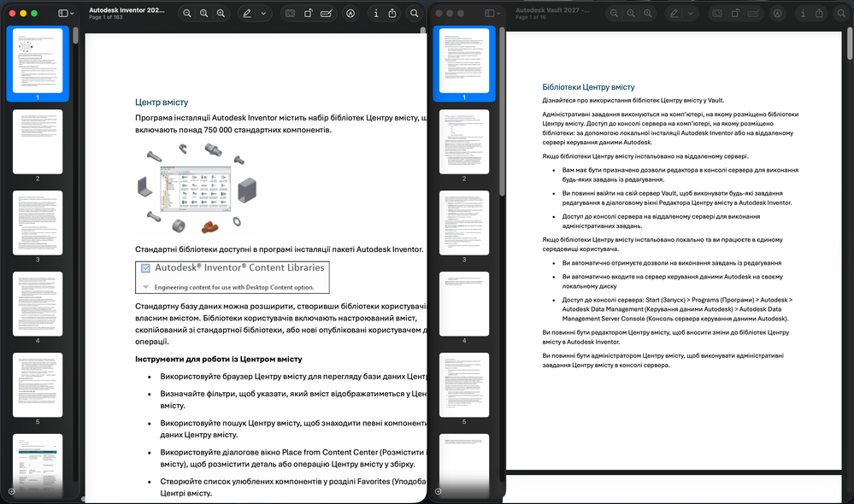Viewport: 854px width, 504px height.
Task: Open the sign/annotate tool in Inventor window
Action: (x=327, y=14)
